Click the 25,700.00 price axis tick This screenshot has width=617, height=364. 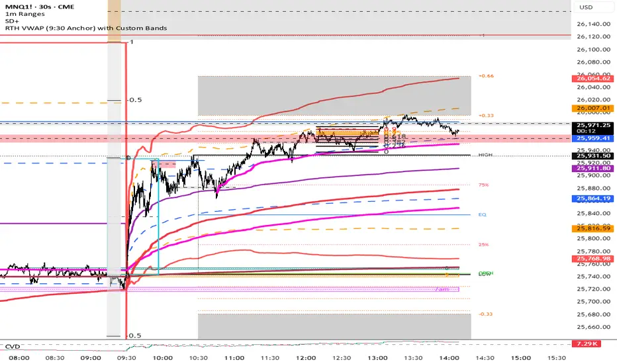593,302
